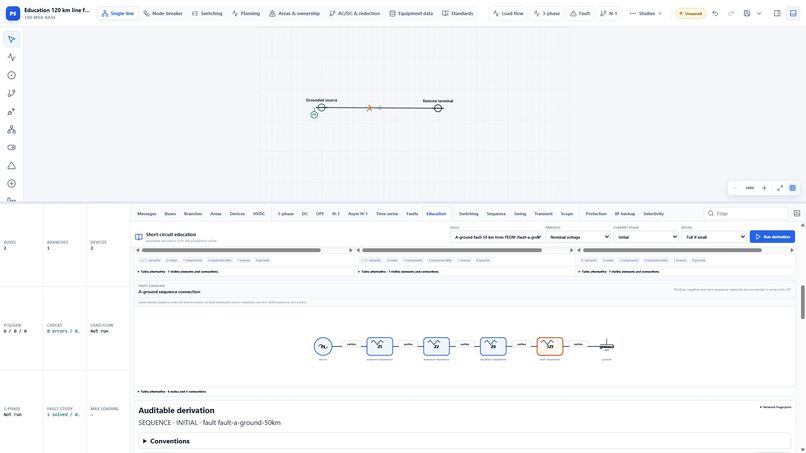
Task: Click the generator symbol under Grounded source
Action: [x=314, y=115]
